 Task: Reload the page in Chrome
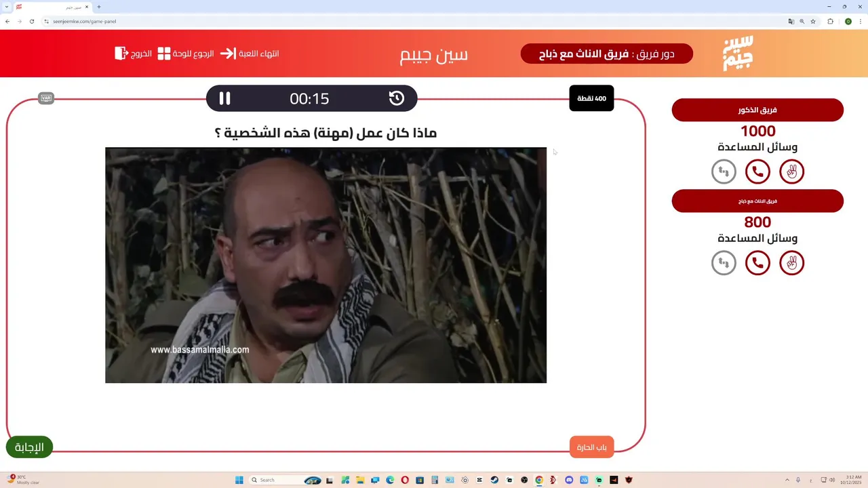31,21
